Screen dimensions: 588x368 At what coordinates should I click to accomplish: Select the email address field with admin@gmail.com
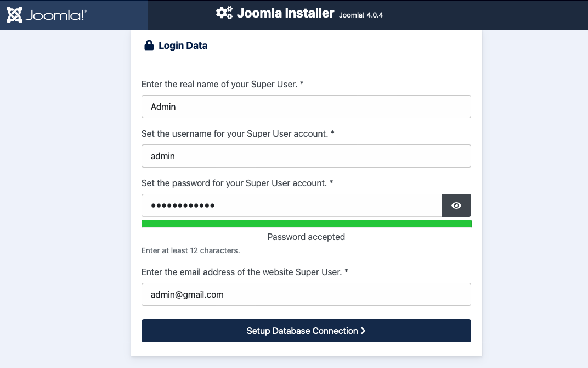[306, 294]
